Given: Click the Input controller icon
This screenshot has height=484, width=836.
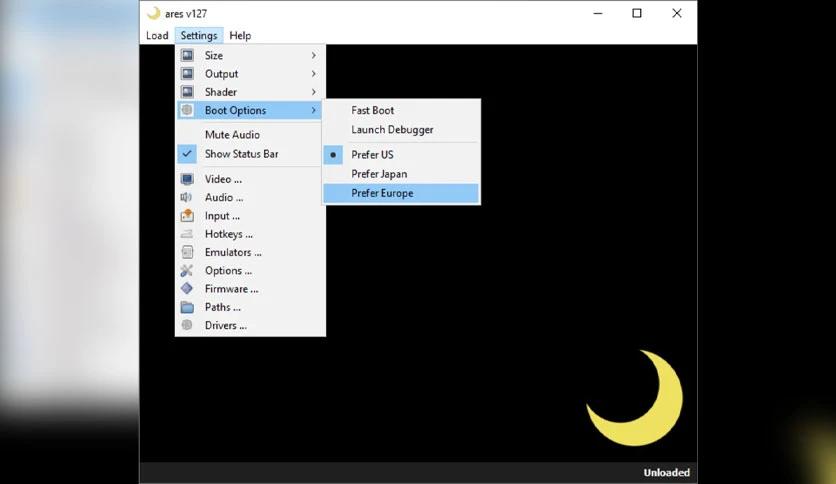Looking at the screenshot, I should (187, 215).
